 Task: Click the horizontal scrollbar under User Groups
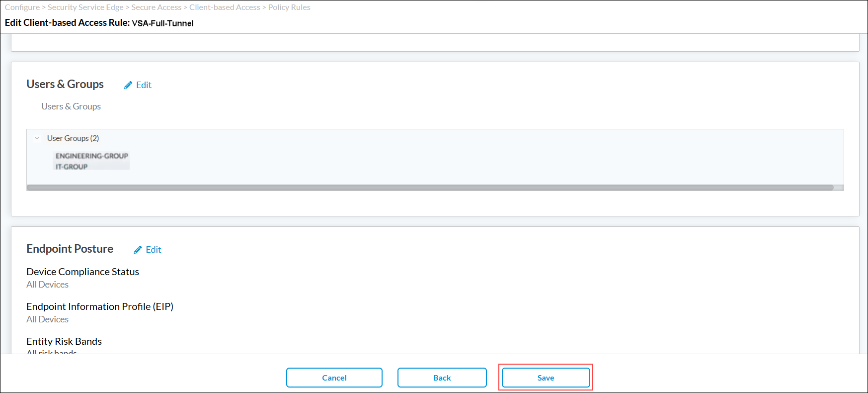click(430, 188)
